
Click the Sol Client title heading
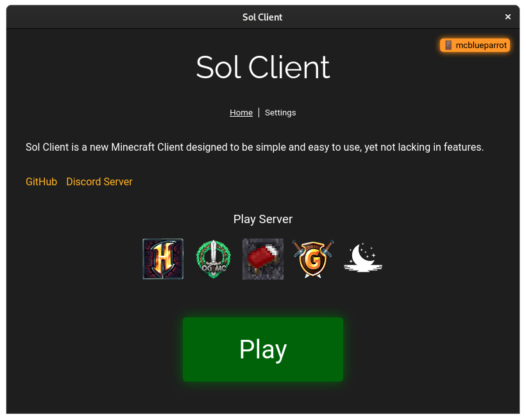(x=262, y=67)
